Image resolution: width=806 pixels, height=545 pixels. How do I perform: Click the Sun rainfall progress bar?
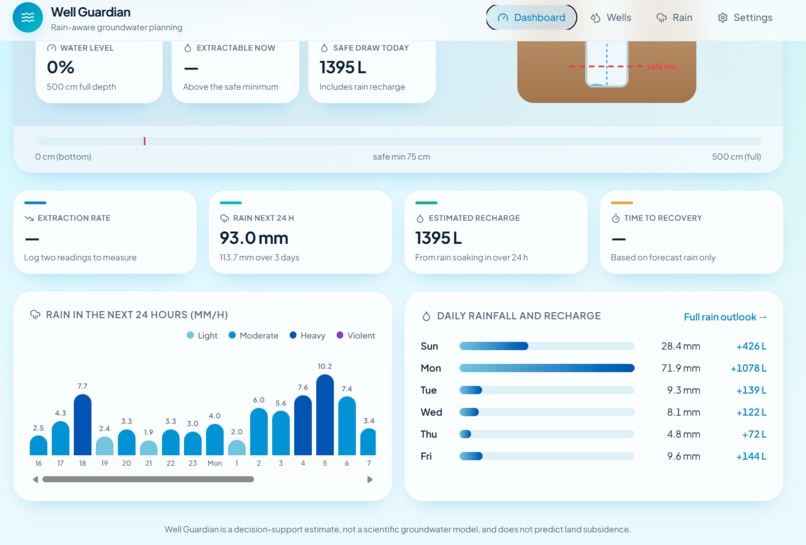click(547, 346)
